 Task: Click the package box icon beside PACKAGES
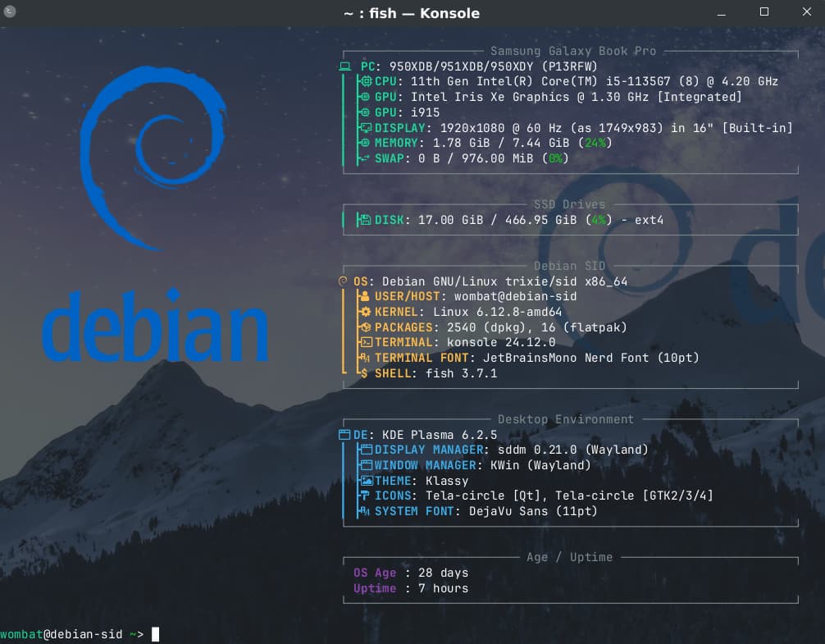click(367, 327)
